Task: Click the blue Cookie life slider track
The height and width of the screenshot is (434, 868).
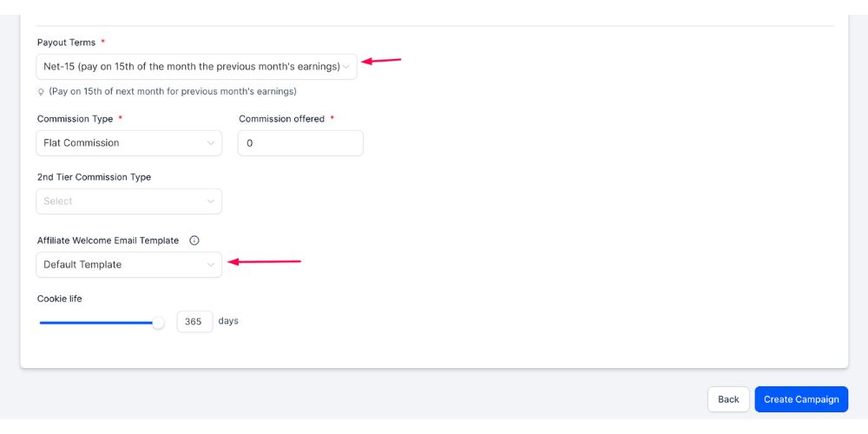Action: [95, 323]
